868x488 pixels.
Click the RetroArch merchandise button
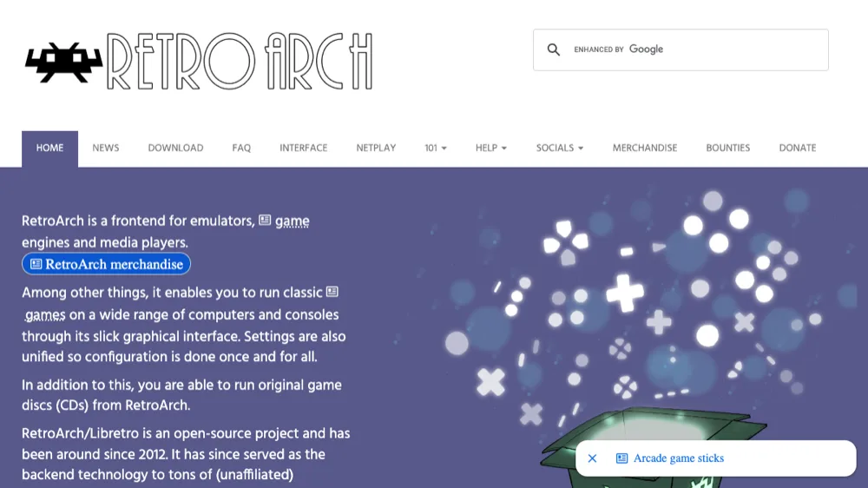pyautogui.click(x=106, y=264)
